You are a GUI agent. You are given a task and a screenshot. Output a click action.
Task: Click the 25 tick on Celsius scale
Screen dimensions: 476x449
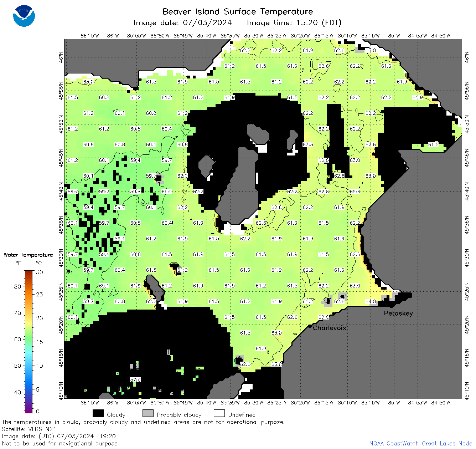tap(40, 294)
